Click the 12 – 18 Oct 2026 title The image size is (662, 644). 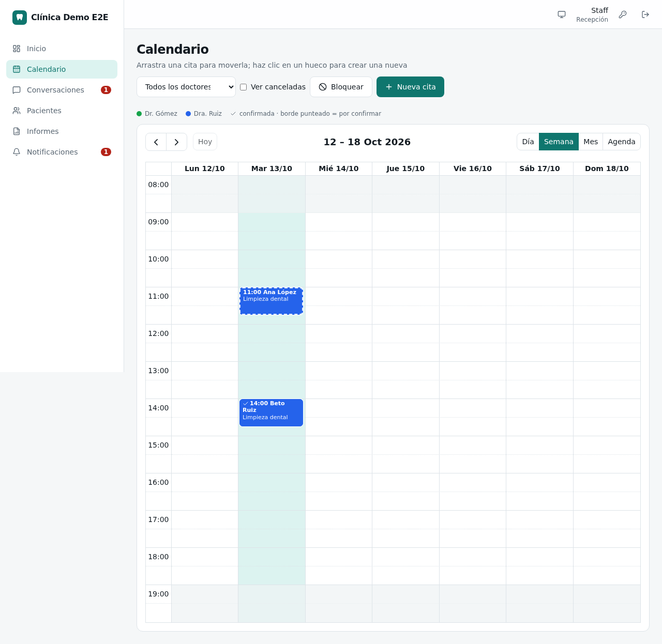coord(367,142)
